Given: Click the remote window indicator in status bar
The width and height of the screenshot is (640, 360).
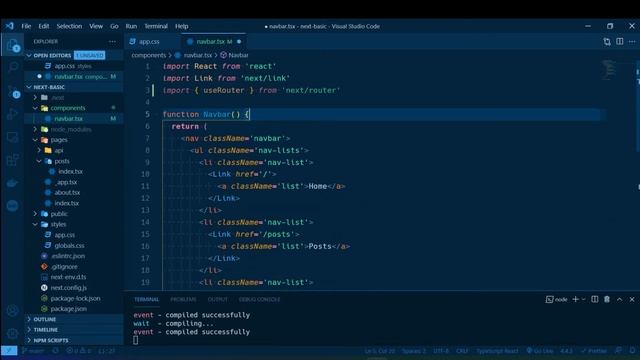Looking at the screenshot, I should pyautogui.click(x=9, y=351).
